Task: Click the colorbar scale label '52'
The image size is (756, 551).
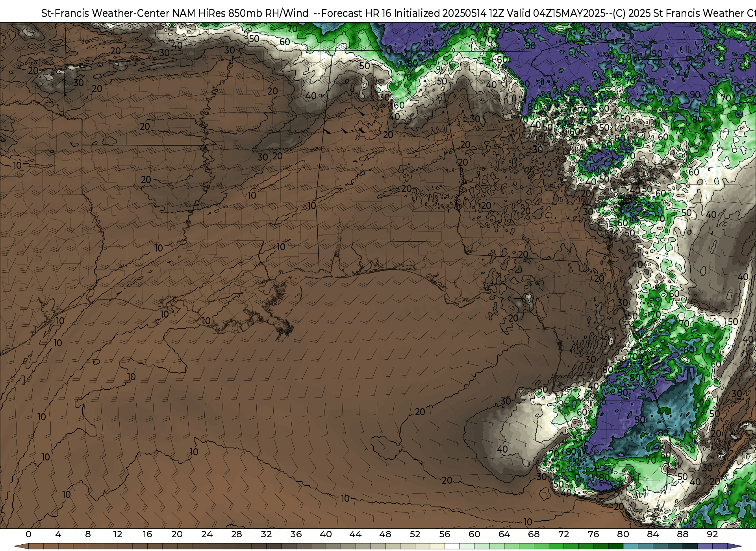Action: pyautogui.click(x=415, y=534)
